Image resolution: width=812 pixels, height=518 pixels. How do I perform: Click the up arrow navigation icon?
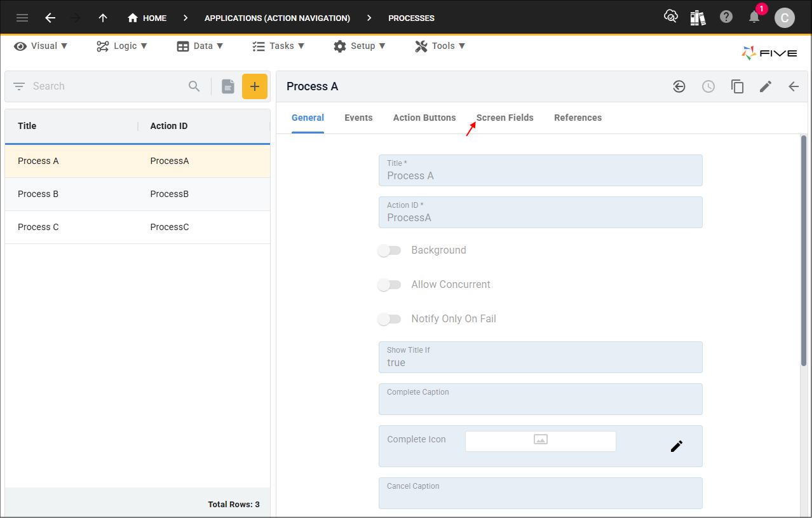[103, 18]
